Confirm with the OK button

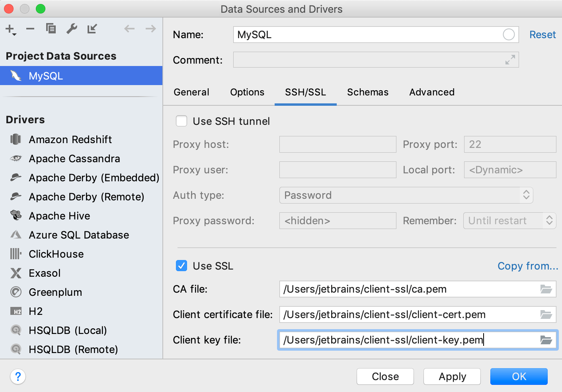[519, 376]
